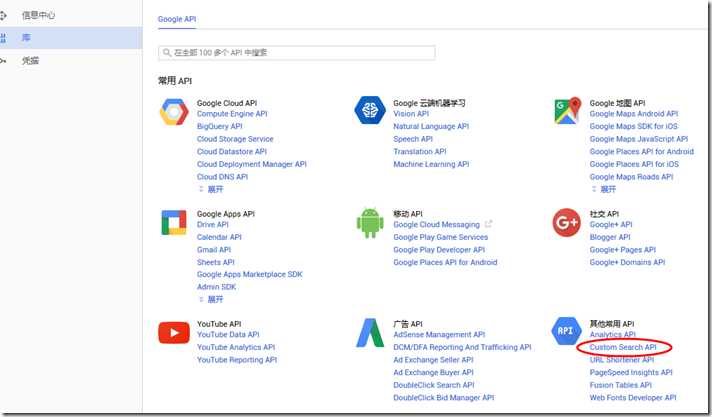Switch to the Google API tab
Viewport: 712px width, 417px height.
[x=177, y=19]
